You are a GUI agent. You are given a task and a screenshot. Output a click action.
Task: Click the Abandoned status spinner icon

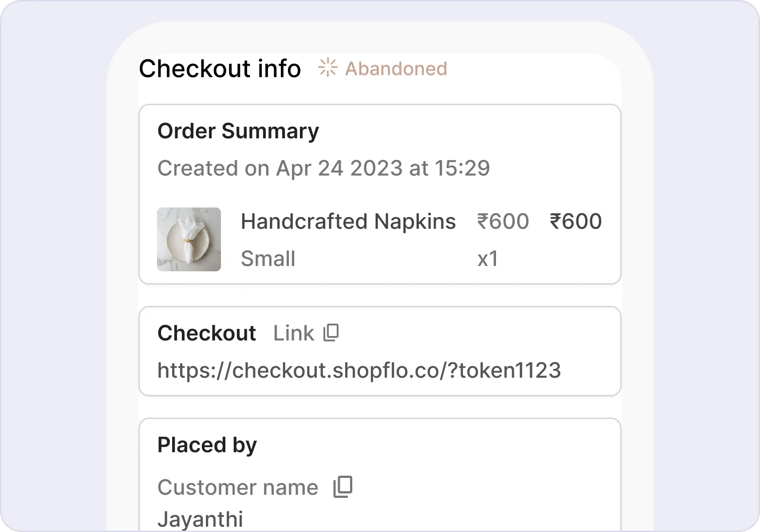click(x=327, y=67)
